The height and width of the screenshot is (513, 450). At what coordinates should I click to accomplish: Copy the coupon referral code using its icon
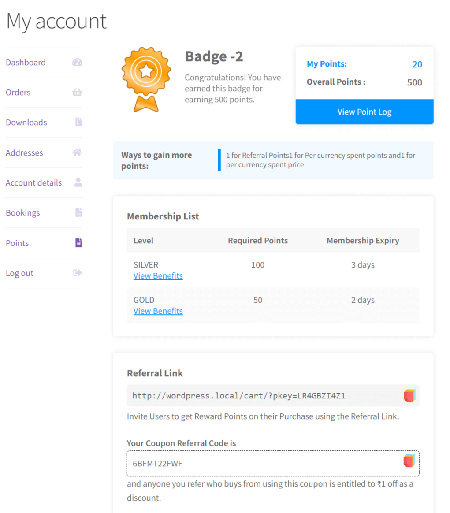pos(410,461)
